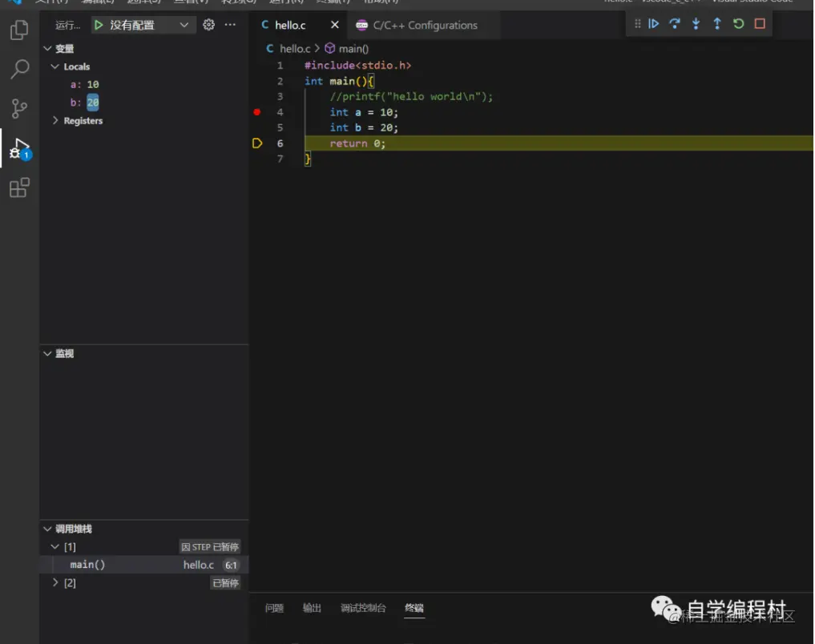Screen dimensions: 815x644
Task: Click the commented printf line
Action: [x=411, y=97]
